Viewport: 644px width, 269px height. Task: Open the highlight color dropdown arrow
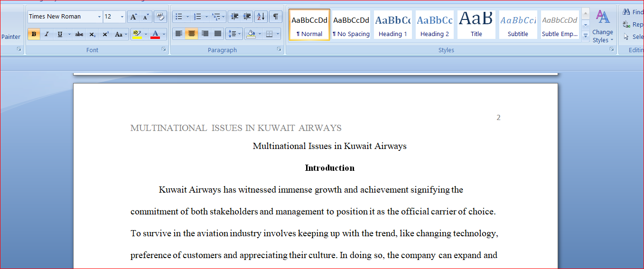[x=146, y=34]
